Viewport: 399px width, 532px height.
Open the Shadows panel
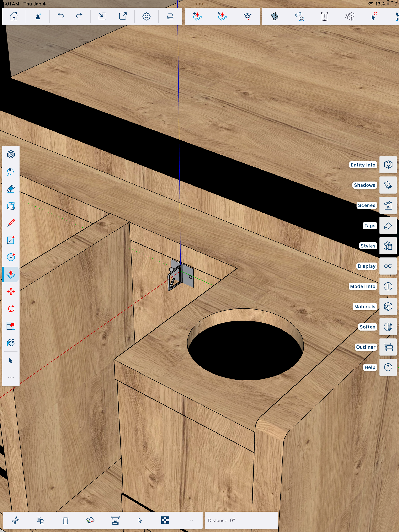click(x=388, y=185)
